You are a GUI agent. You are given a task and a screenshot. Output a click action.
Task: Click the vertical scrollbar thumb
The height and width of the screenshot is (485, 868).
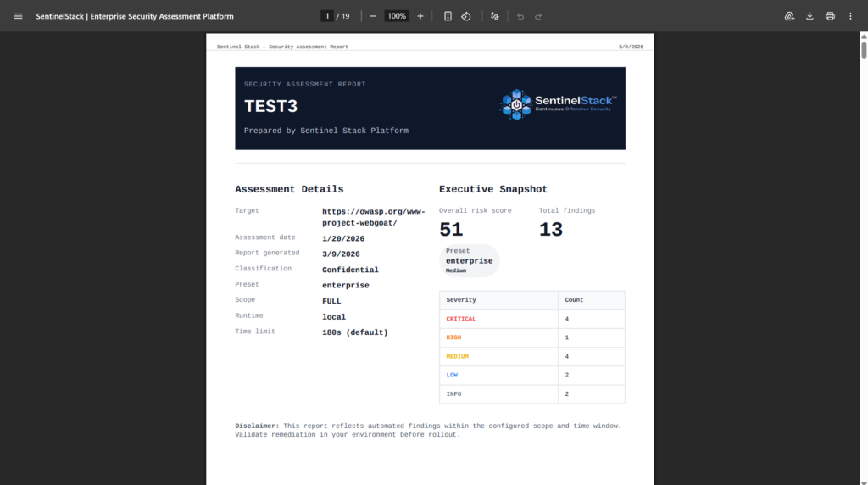(x=864, y=49)
